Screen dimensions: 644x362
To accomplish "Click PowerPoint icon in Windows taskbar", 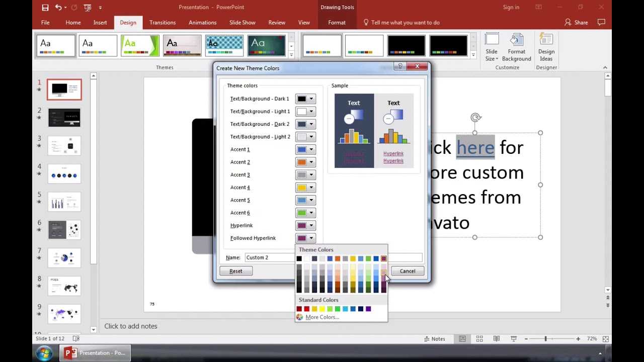I will click(95, 353).
